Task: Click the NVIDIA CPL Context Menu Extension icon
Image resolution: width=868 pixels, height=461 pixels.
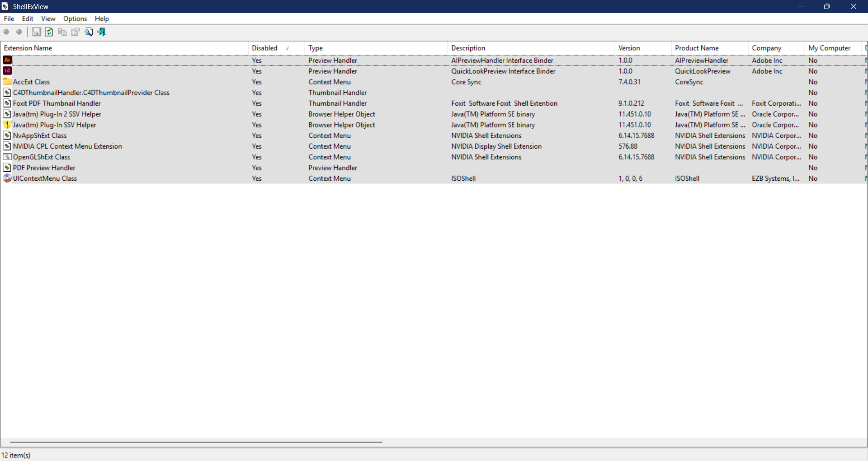Action: coord(7,146)
